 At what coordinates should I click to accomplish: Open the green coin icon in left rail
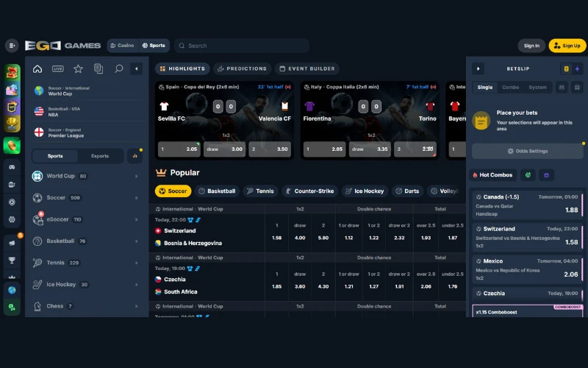12,146
